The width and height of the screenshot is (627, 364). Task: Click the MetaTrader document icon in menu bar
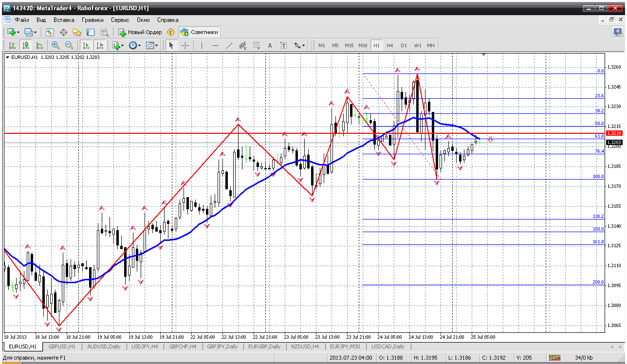tap(7, 20)
